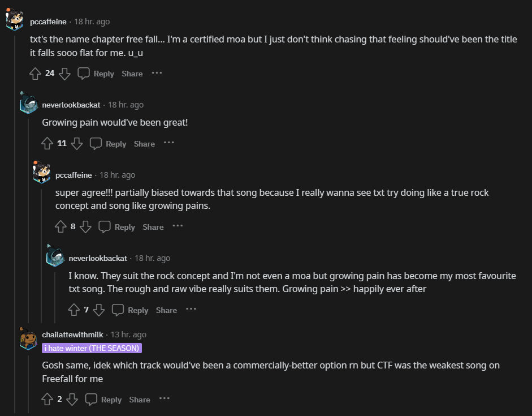Downvote chailattewithmilk's comment with 2 points
Image resolution: width=532 pixels, height=416 pixels.
(x=72, y=400)
